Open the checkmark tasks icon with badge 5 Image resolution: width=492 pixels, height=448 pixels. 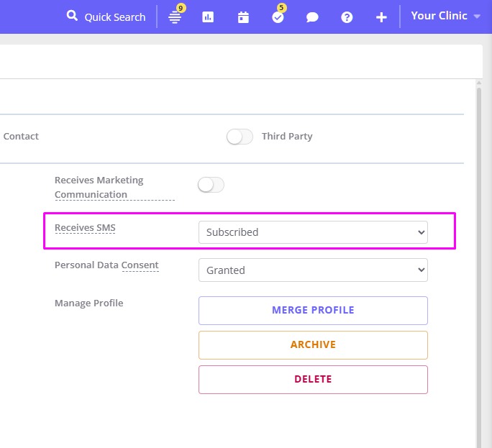coord(278,17)
